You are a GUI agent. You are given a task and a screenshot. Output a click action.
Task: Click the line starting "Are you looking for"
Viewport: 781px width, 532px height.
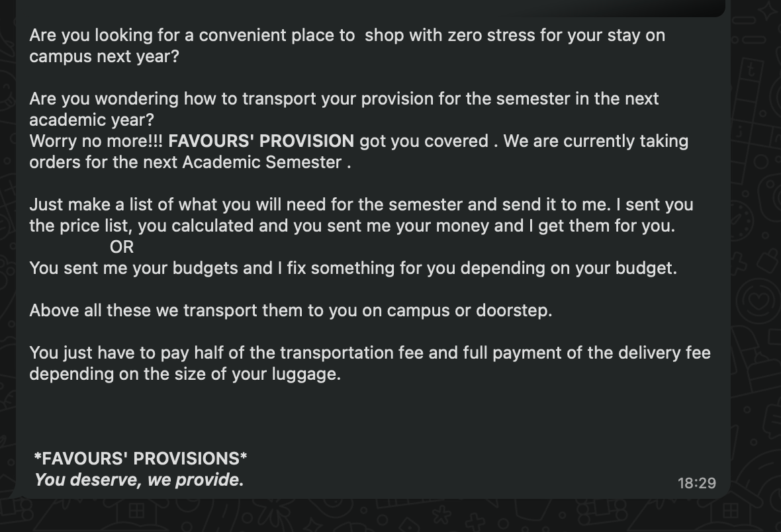347,35
